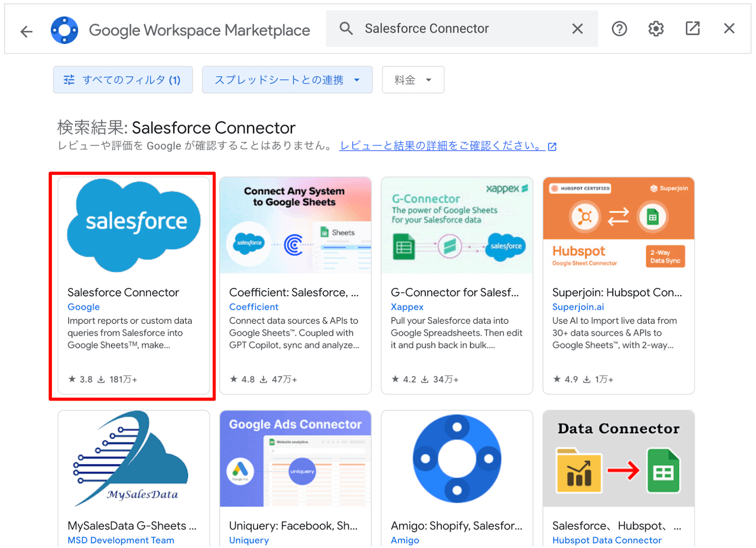This screenshot has height=548, width=756.
Task: Clear the Salesforce Connector search query
Action: coord(577,28)
